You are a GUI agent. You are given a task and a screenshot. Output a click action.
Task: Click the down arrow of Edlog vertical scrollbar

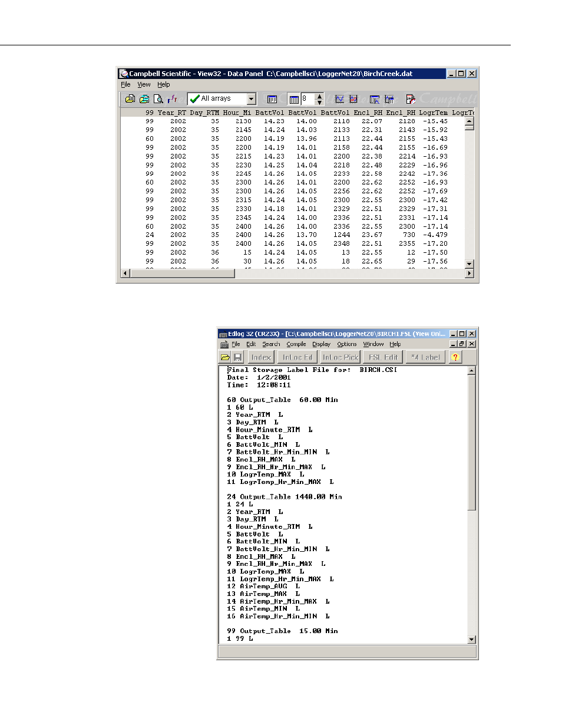[x=471, y=640]
